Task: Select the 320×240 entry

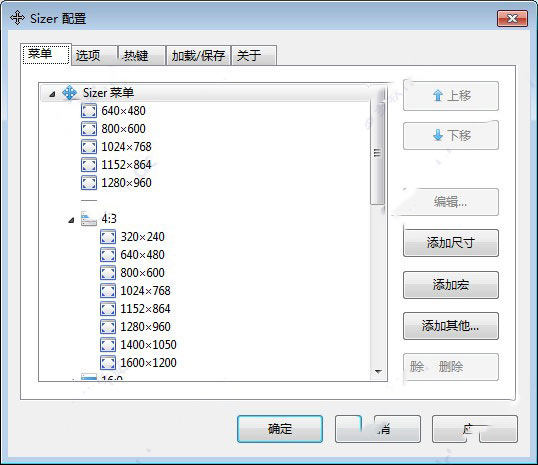Action: click(142, 237)
